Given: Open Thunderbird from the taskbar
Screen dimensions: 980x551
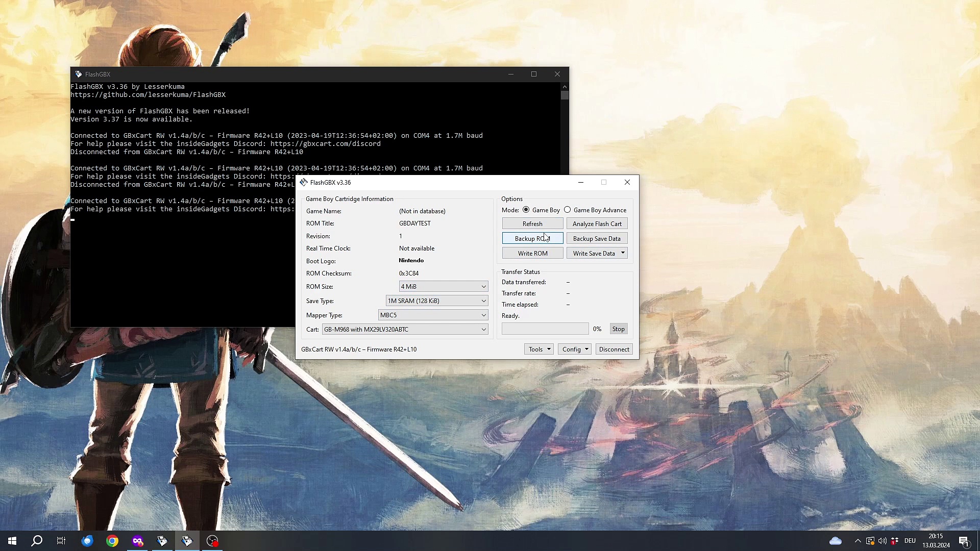Looking at the screenshot, I should (x=87, y=541).
